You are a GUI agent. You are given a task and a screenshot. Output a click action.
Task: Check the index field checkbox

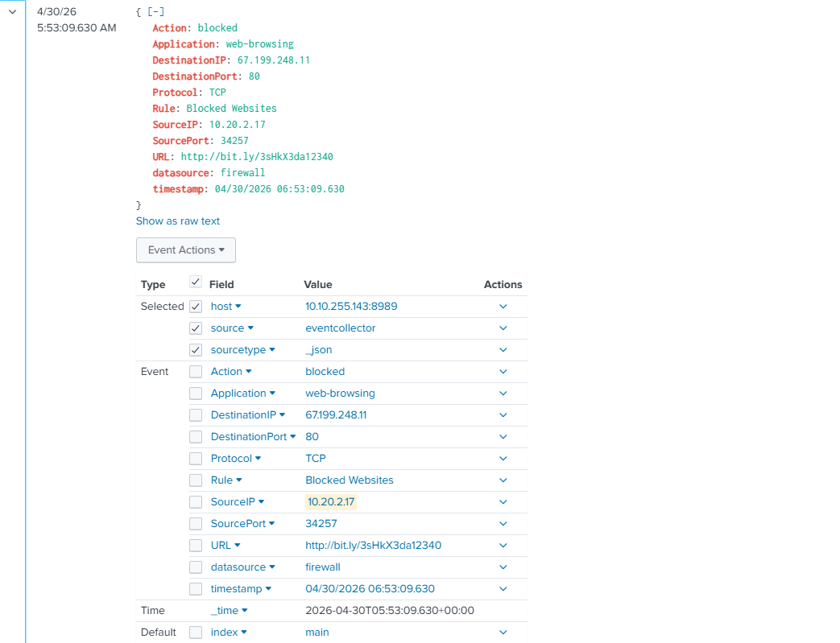tap(196, 633)
